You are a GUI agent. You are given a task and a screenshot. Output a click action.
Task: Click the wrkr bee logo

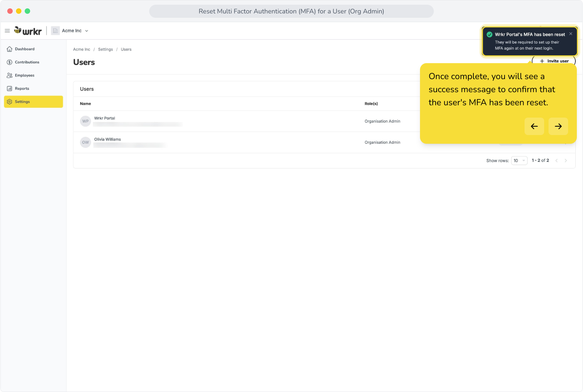(28, 31)
